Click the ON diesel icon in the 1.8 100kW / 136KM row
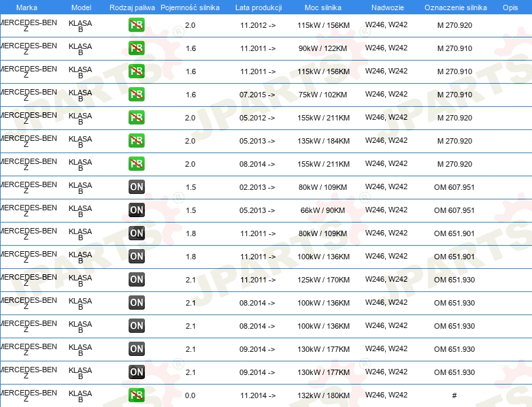The width and height of the screenshot is (532, 407). coord(136,257)
